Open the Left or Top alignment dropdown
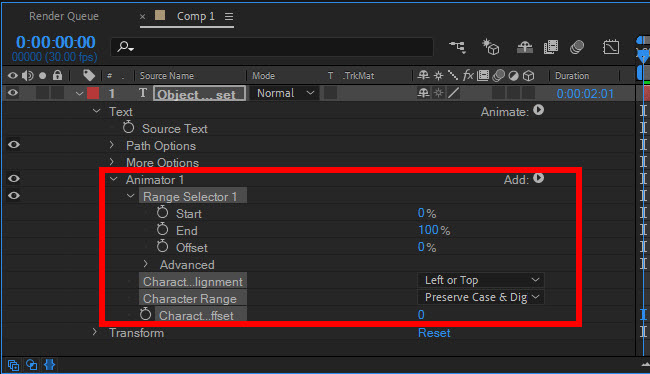This screenshot has height=374, width=650. pyautogui.click(x=480, y=280)
